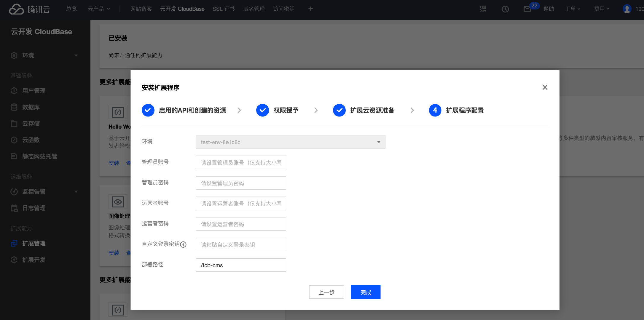Open the 环境 environment dropdown
Viewport: 644px width, 320px height.
coord(290,142)
